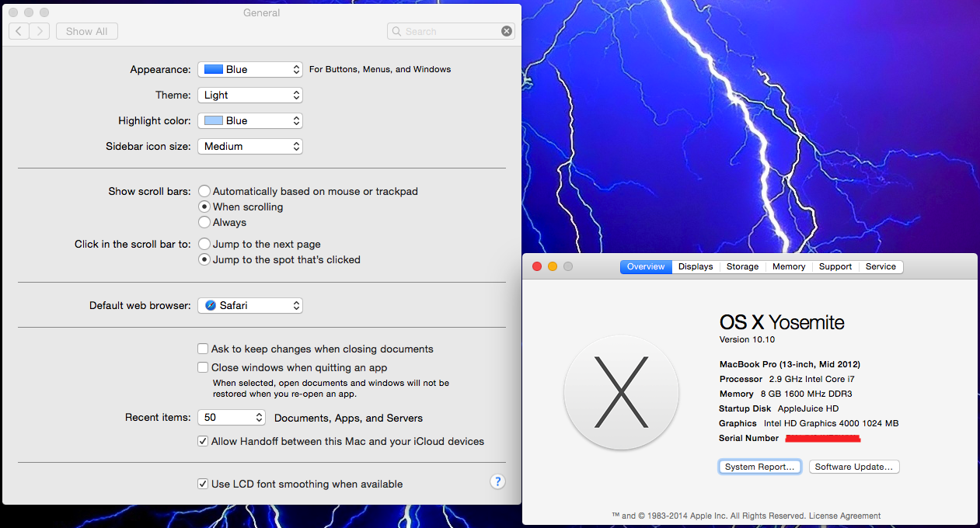
Task: Click Software Update button
Action: (x=855, y=467)
